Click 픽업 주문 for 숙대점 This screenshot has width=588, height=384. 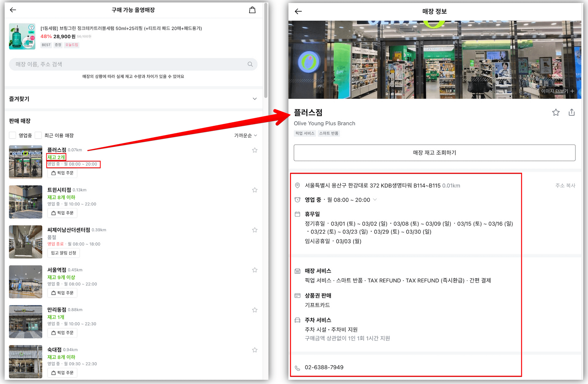click(62, 373)
